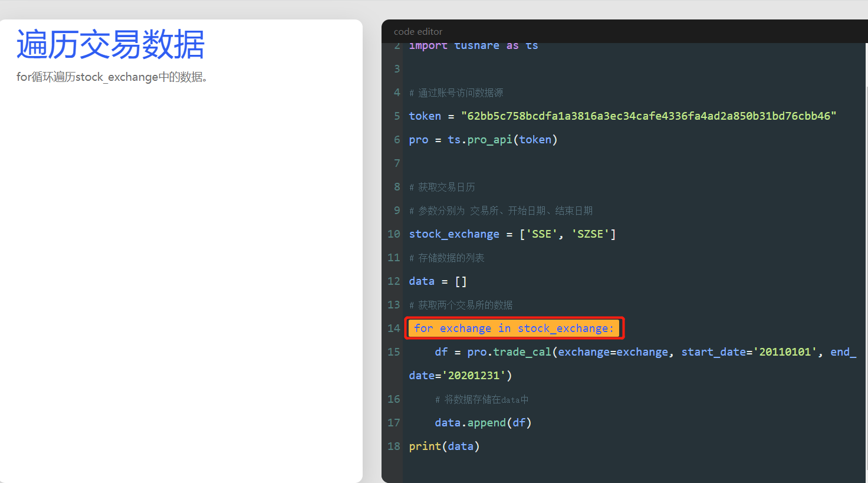Click the token string value on line 5
868x483 pixels.
649,116
